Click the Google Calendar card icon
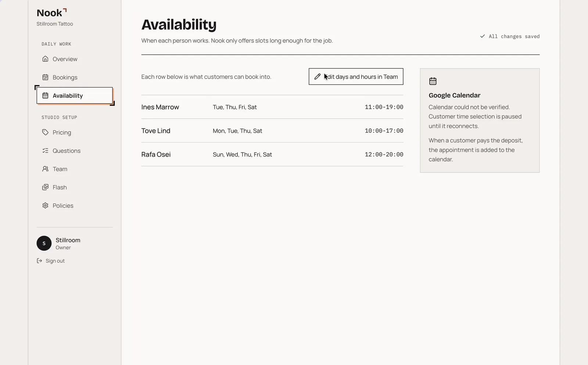This screenshot has width=588, height=365. (433, 81)
